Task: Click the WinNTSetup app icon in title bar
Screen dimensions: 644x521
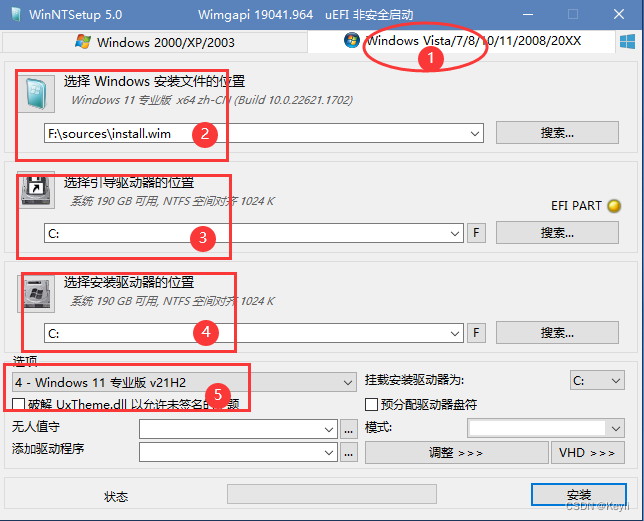Action: click(x=16, y=14)
